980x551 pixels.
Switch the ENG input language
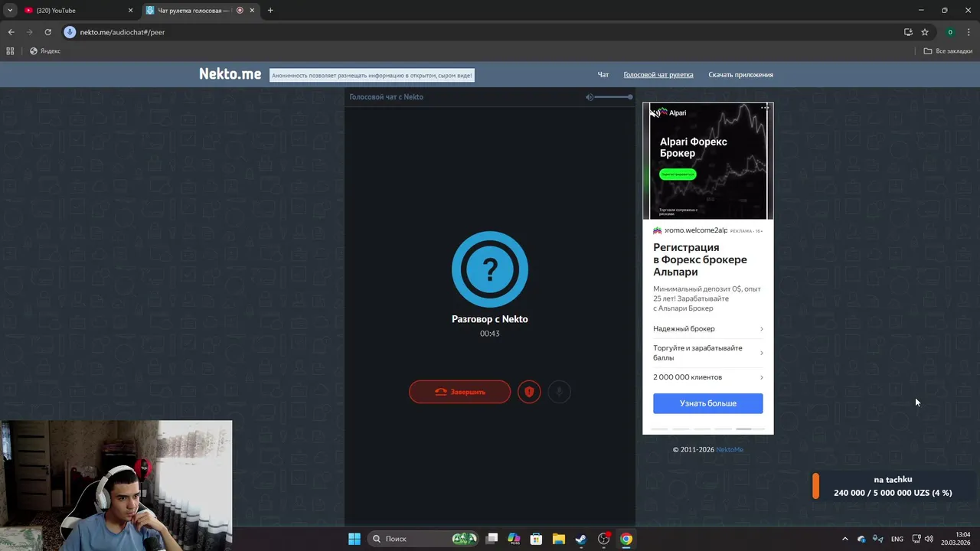click(x=897, y=539)
